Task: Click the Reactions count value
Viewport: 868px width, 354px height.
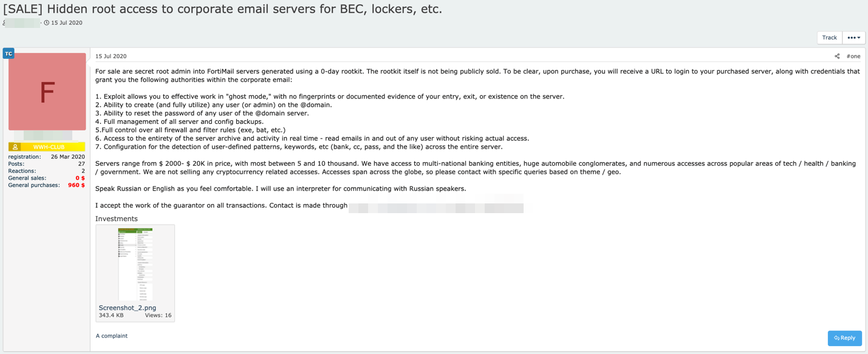Action: (83, 171)
